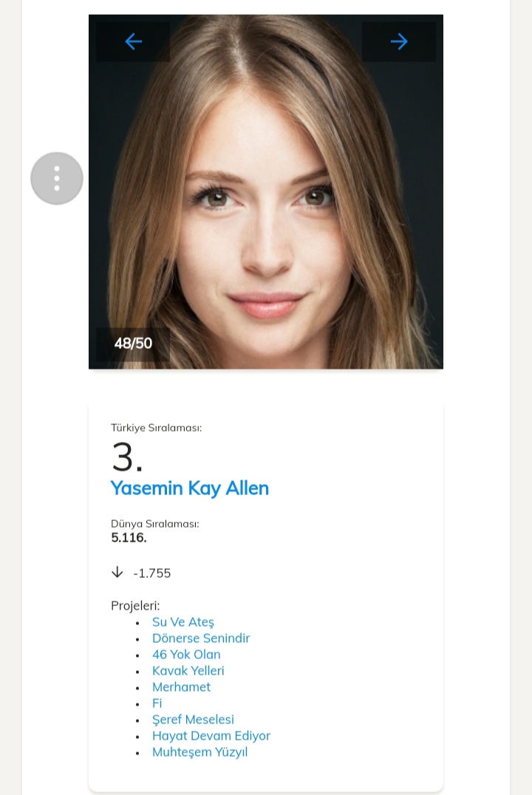The height and width of the screenshot is (795, 532).
Task: Open the Su Ve Ateş project link
Action: pyautogui.click(x=183, y=622)
